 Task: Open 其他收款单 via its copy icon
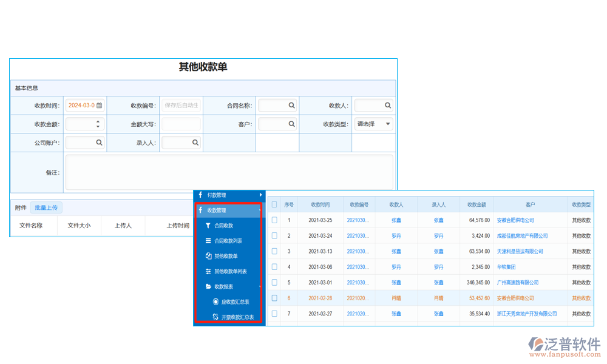[208, 255]
